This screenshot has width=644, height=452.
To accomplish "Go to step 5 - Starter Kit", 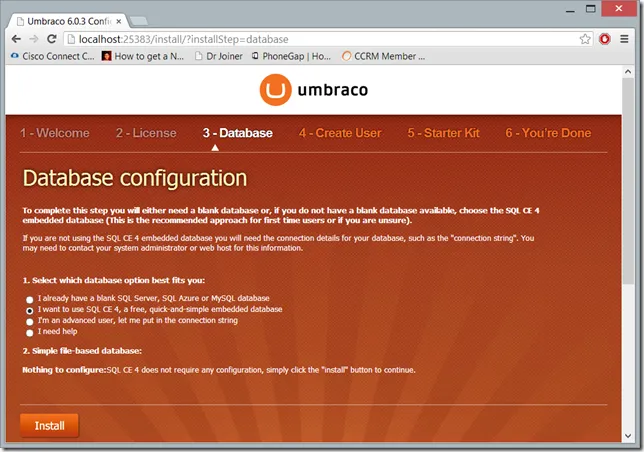I will click(x=443, y=133).
